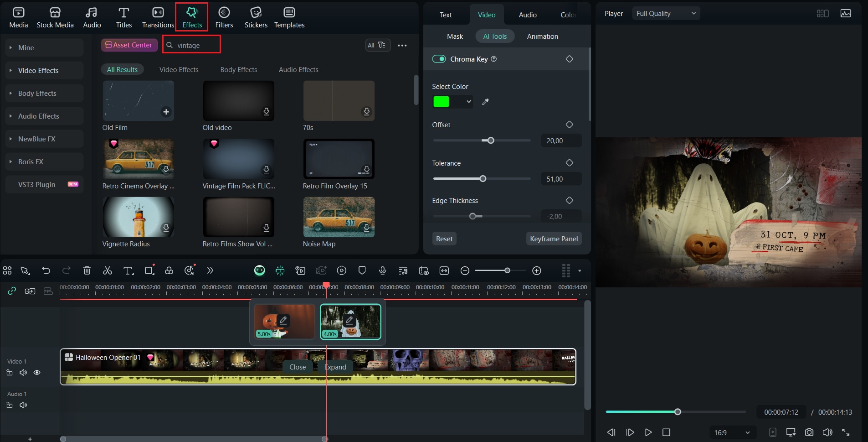Screen dimensions: 868x442
Task: Click the Expand button on clip
Action: click(335, 367)
